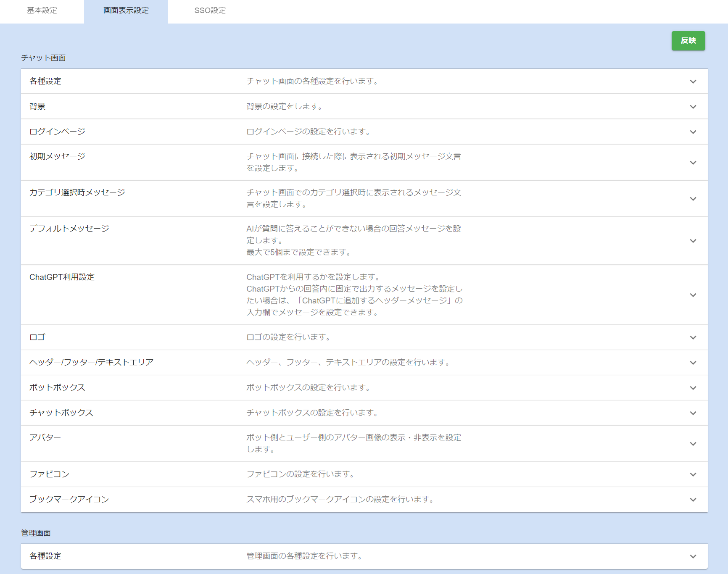Expand the チャットボックス section arrow
This screenshot has width=728, height=574.
[x=693, y=413]
